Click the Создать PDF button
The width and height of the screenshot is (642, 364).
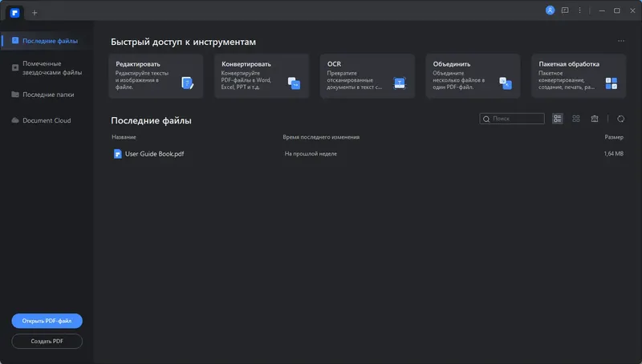click(47, 342)
